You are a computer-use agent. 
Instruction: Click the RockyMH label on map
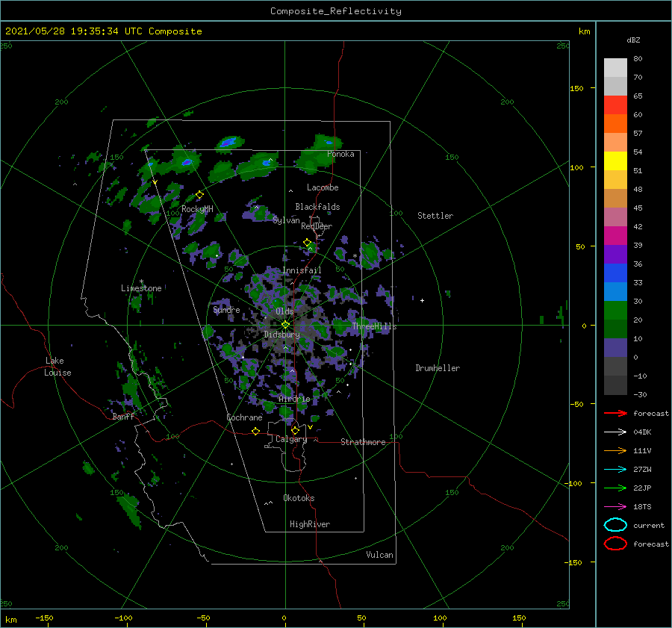click(x=197, y=209)
